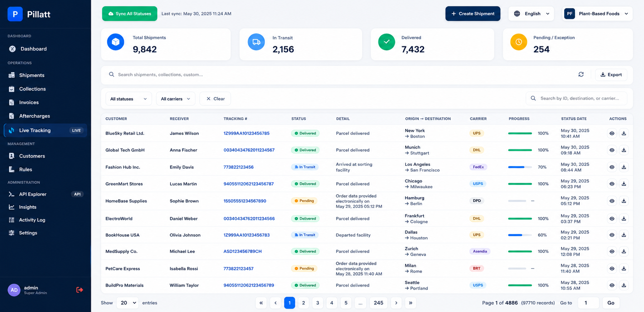The height and width of the screenshot is (312, 644).
Task: Click the logout icon next to admin
Action: 79,290
